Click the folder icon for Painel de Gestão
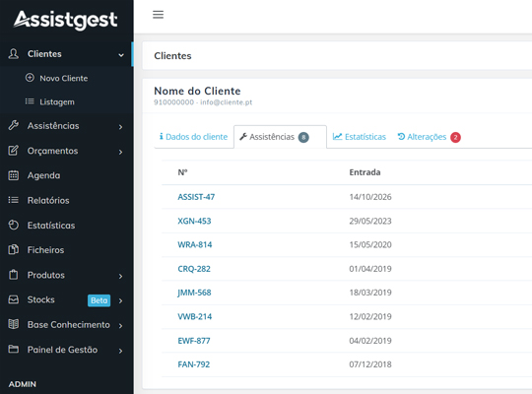Screen dimensions: 532x394 [14, 349]
